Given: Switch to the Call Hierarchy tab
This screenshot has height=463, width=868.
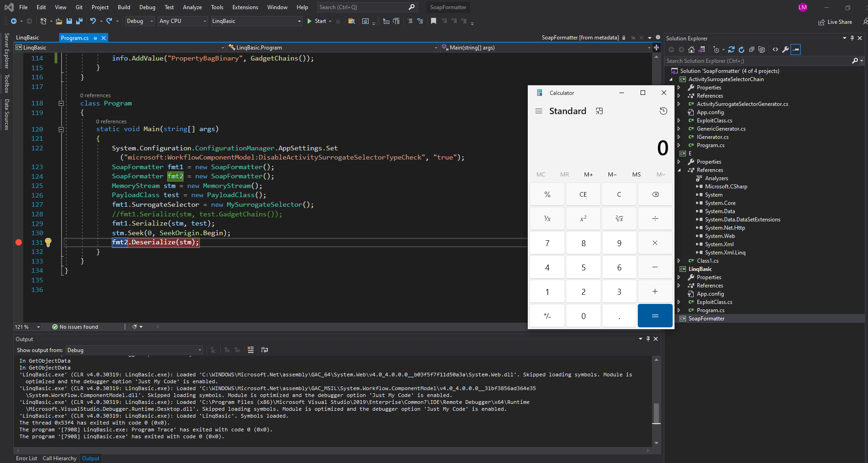Looking at the screenshot, I should (x=60, y=458).
